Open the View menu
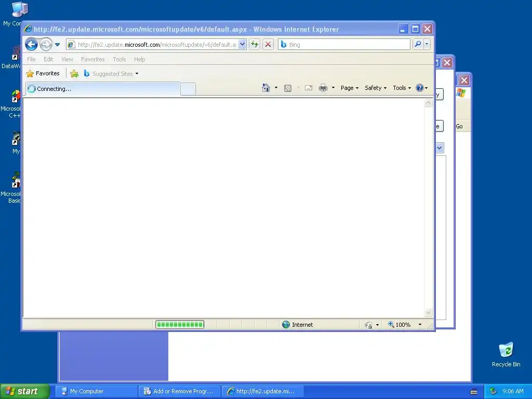The height and width of the screenshot is (399, 532). click(67, 59)
